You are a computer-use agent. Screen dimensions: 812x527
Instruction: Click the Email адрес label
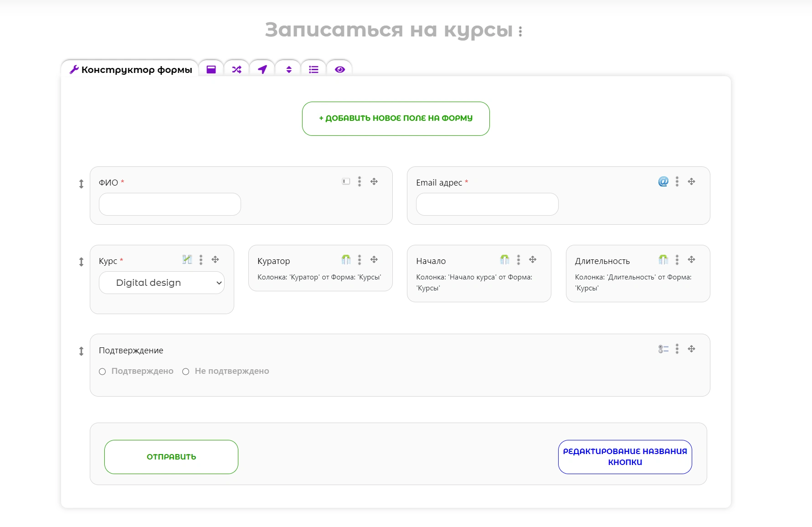pos(439,183)
